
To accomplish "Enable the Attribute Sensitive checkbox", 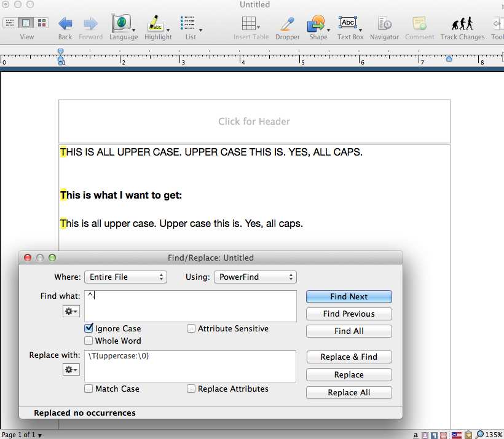I will (192, 329).
